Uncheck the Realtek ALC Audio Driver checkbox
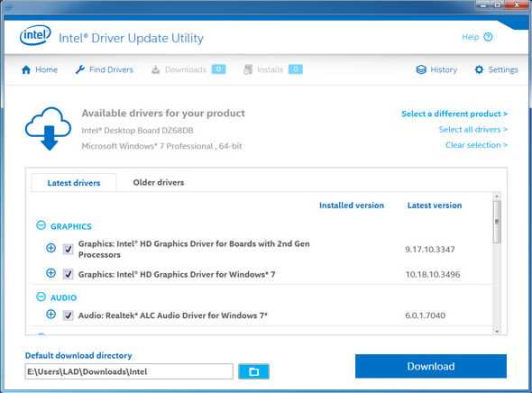 69,315
